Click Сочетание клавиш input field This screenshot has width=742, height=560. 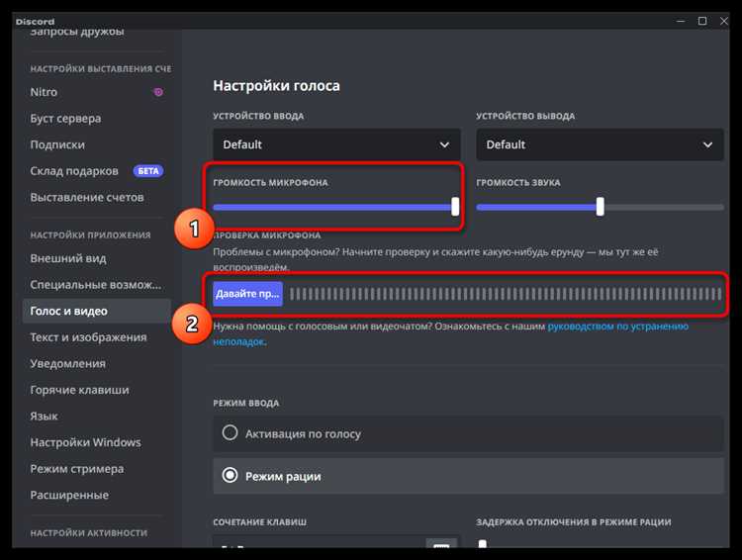(x=336, y=542)
